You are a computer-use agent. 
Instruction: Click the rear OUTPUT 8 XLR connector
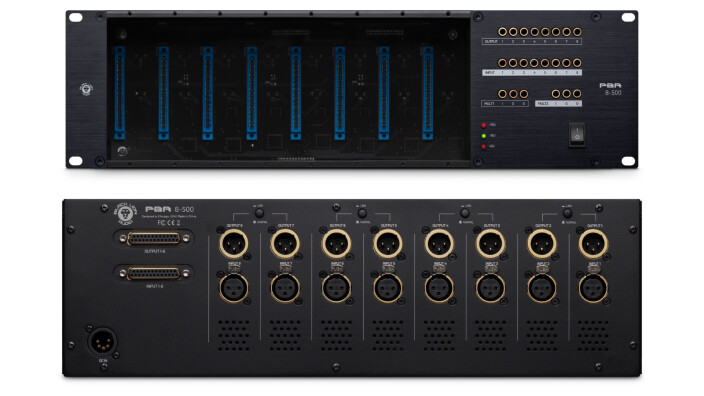click(x=234, y=244)
